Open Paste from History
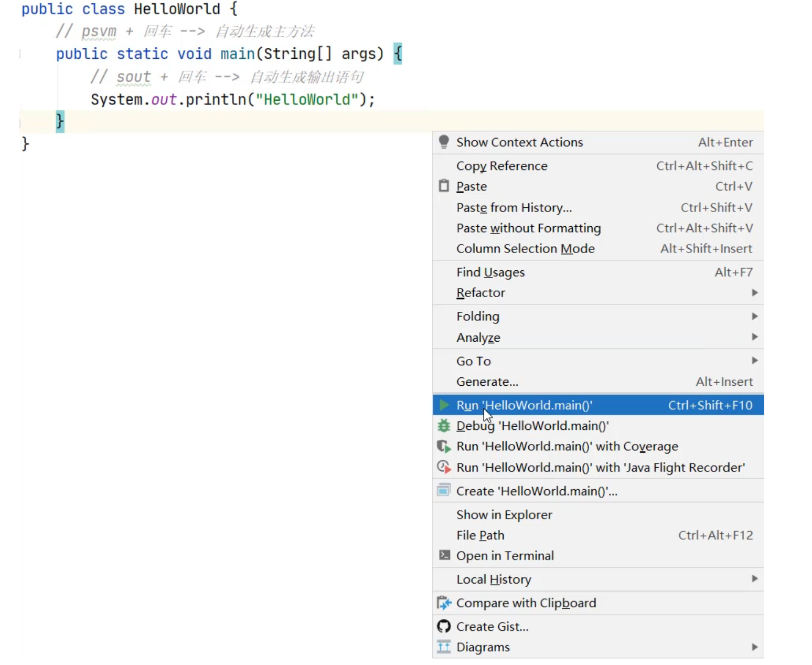This screenshot has height=665, width=812. (x=598, y=207)
